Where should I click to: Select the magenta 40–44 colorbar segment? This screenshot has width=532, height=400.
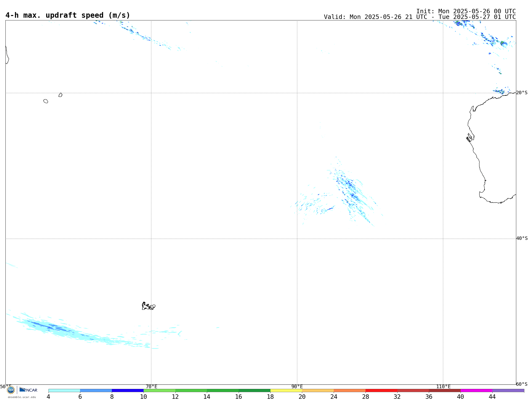[476, 391]
